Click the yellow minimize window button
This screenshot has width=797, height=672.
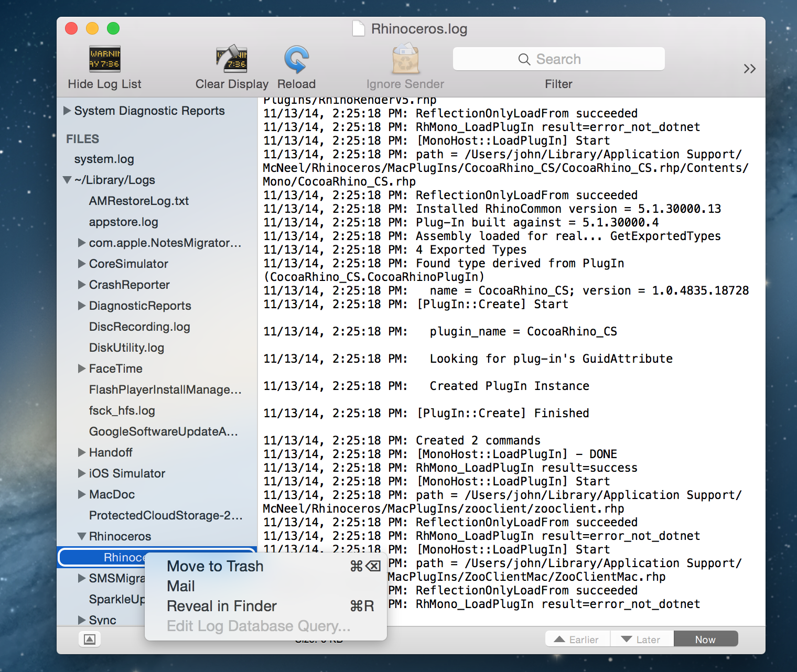[x=92, y=28]
